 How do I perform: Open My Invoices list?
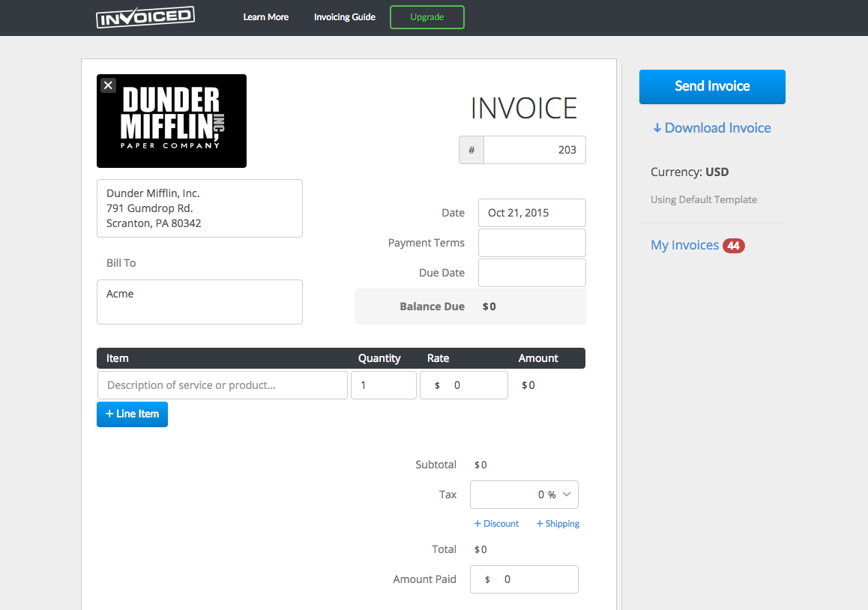click(684, 245)
